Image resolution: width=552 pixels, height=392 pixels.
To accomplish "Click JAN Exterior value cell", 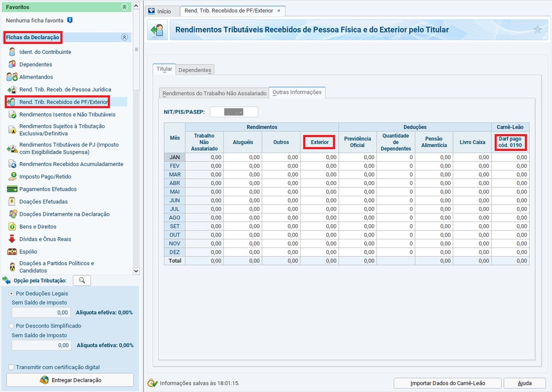I will [x=319, y=157].
